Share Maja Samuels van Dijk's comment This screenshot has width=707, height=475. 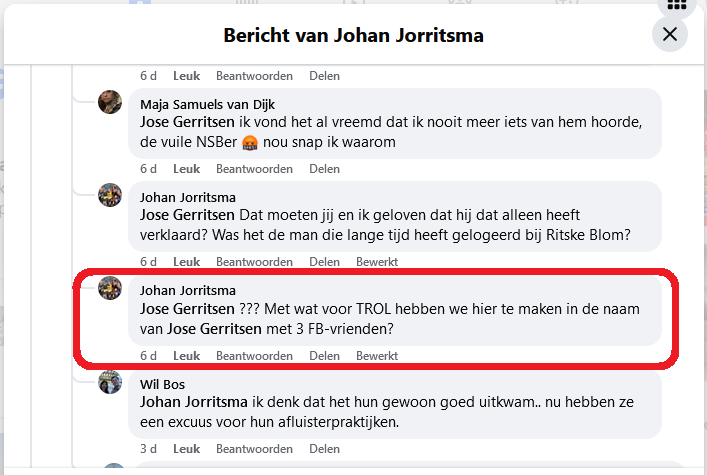(x=324, y=169)
